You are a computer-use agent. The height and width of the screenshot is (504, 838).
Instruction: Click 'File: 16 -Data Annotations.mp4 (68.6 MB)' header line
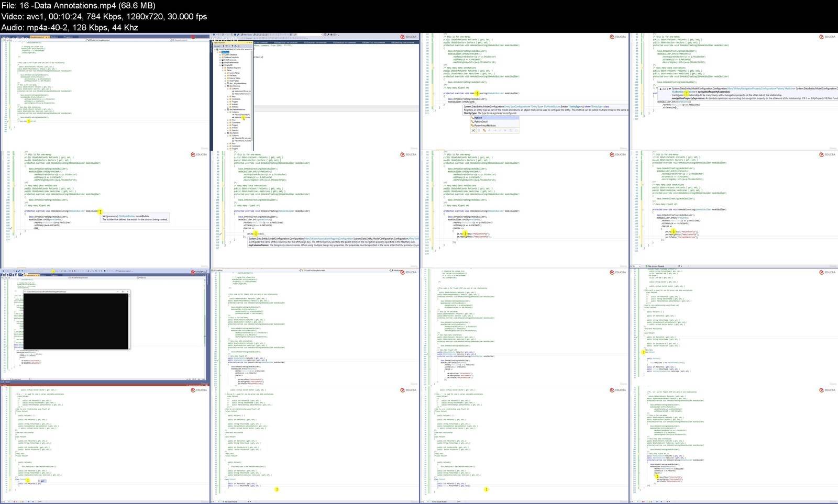79,6
